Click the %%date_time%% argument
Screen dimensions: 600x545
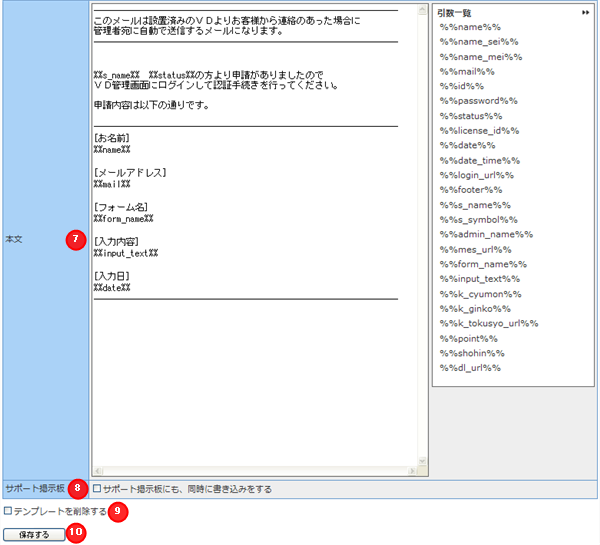point(479,160)
